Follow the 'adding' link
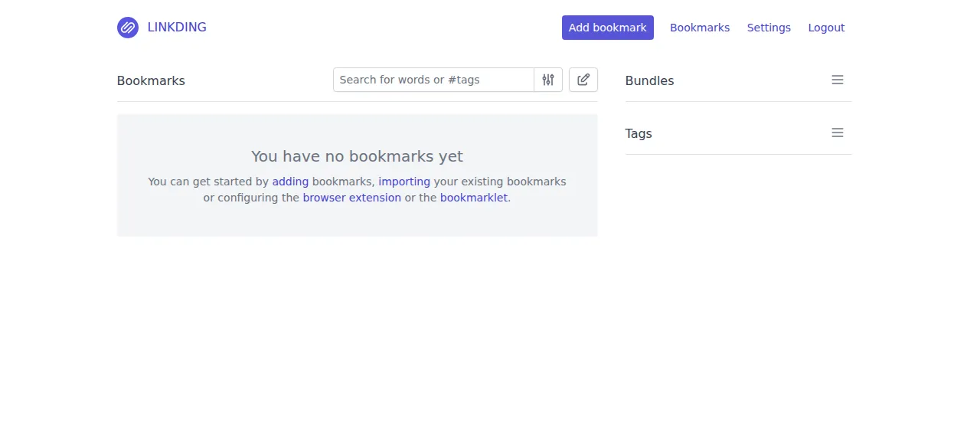Viewport: 980px width, 442px height. 290,182
